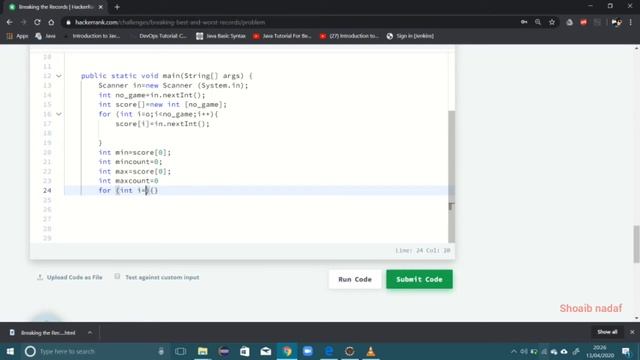Open the OneDrive cloud tray icon
The width and height of the screenshot is (640, 360).
(564, 351)
